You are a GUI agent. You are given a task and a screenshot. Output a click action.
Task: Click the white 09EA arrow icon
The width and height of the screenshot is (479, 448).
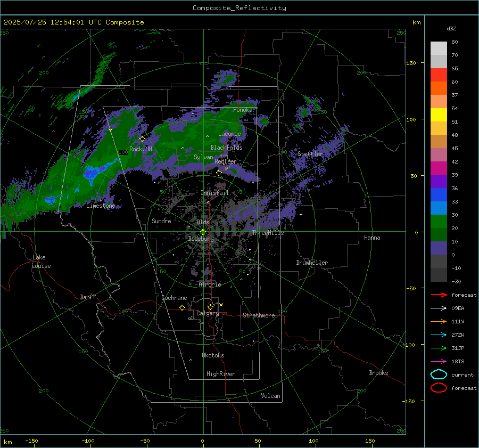coord(439,308)
